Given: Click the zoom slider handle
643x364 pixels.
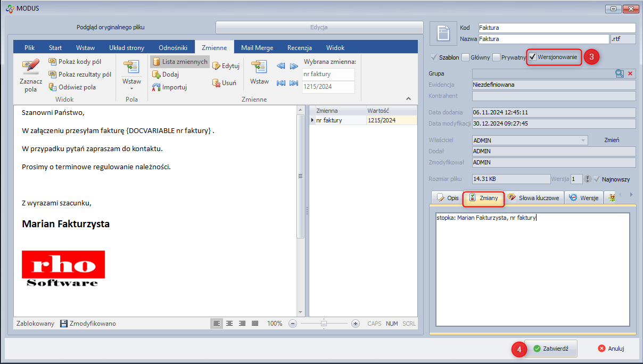Looking at the screenshot, I should pyautogui.click(x=324, y=324).
